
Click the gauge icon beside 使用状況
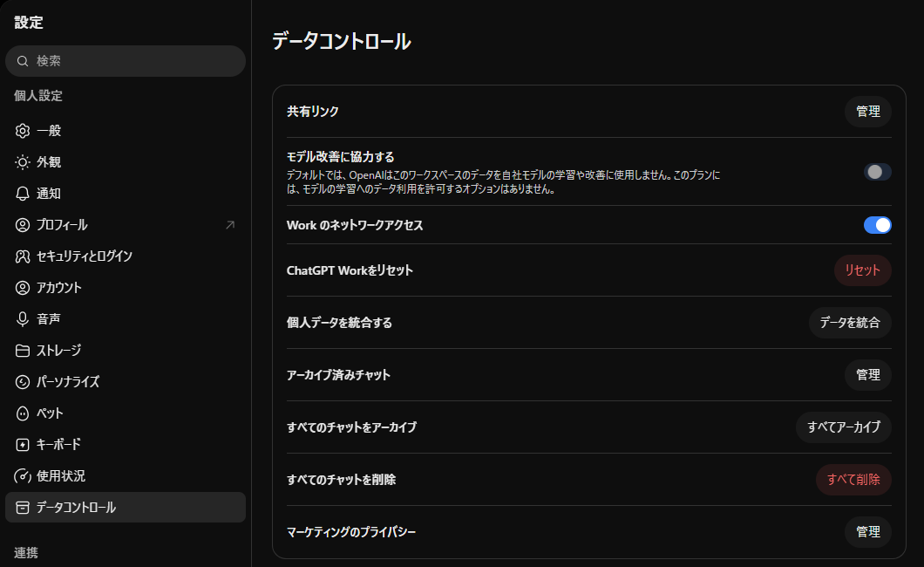pyautogui.click(x=23, y=475)
